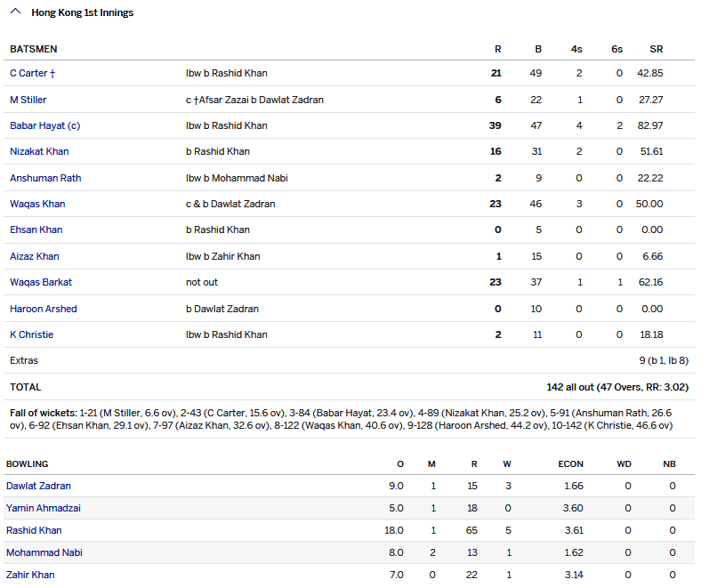Viewport: 701px width, 588px height.
Task: Click Rashid Khan in the bowling table
Action: point(34,530)
